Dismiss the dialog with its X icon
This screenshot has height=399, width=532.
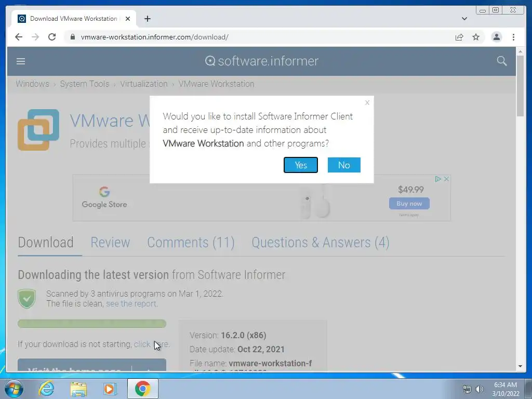click(367, 102)
